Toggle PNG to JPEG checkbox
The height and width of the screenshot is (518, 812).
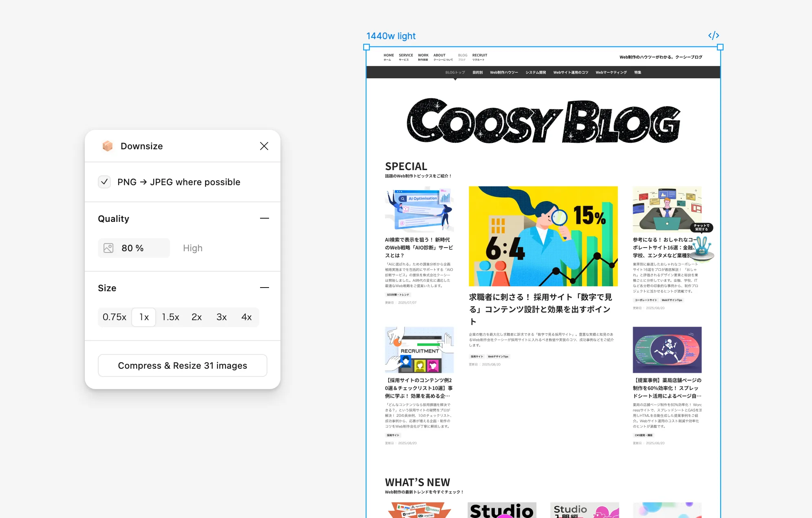pyautogui.click(x=104, y=182)
